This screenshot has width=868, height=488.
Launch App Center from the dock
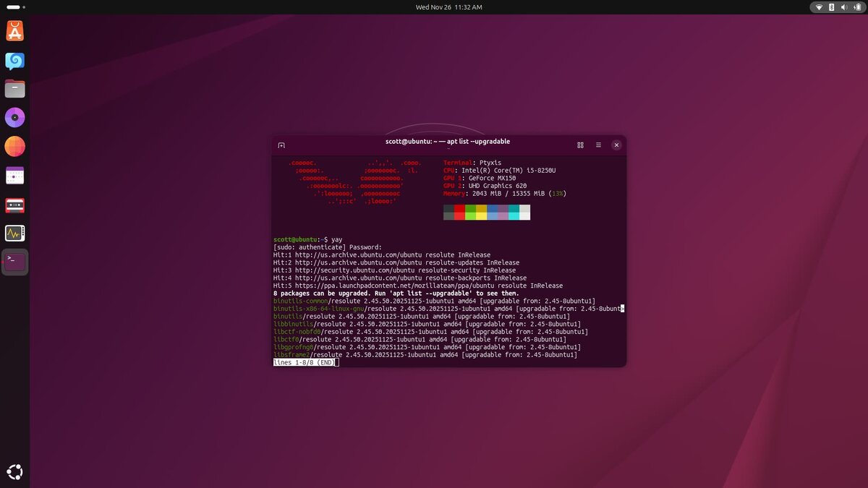tap(14, 30)
